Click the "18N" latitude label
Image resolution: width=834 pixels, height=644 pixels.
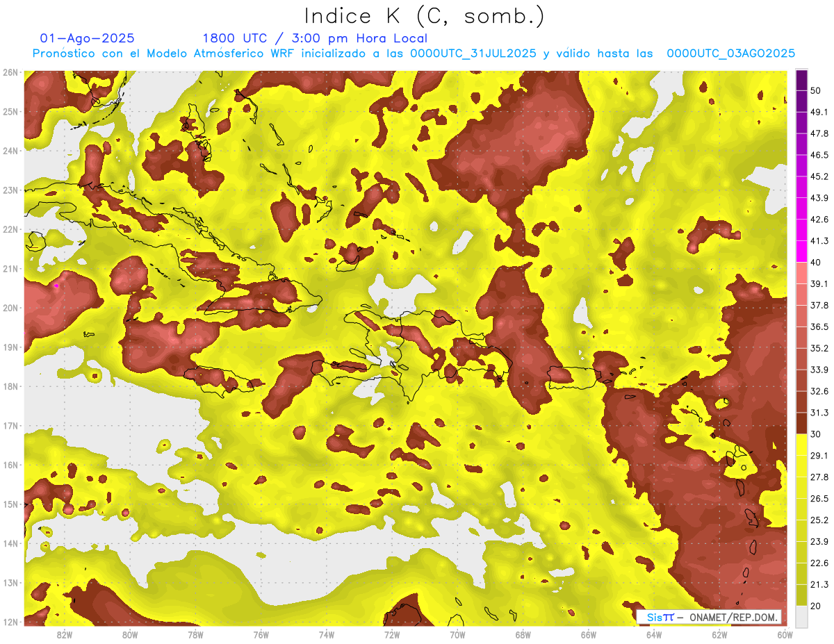point(10,386)
